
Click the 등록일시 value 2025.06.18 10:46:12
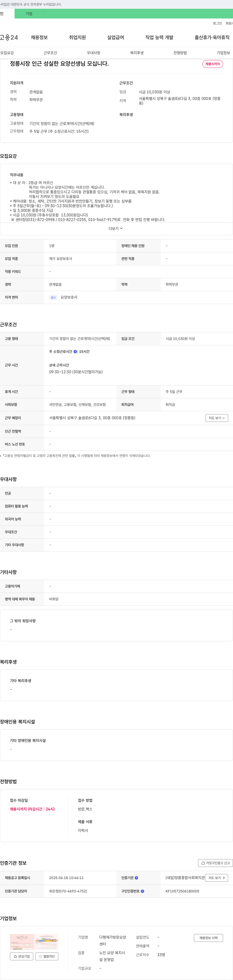(x=66, y=878)
